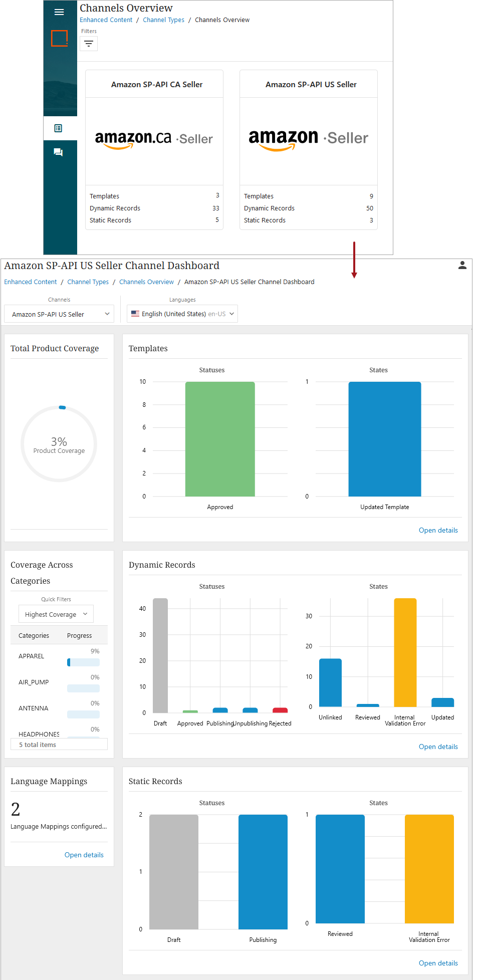The width and height of the screenshot is (479, 980).
Task: Click the Publishing bar in Static Records
Action: 263,872
